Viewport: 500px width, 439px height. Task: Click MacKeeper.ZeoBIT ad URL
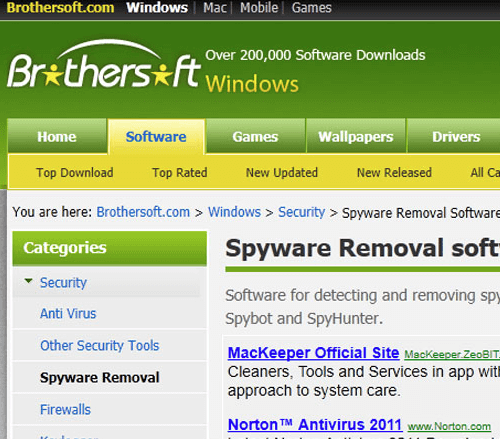click(452, 354)
